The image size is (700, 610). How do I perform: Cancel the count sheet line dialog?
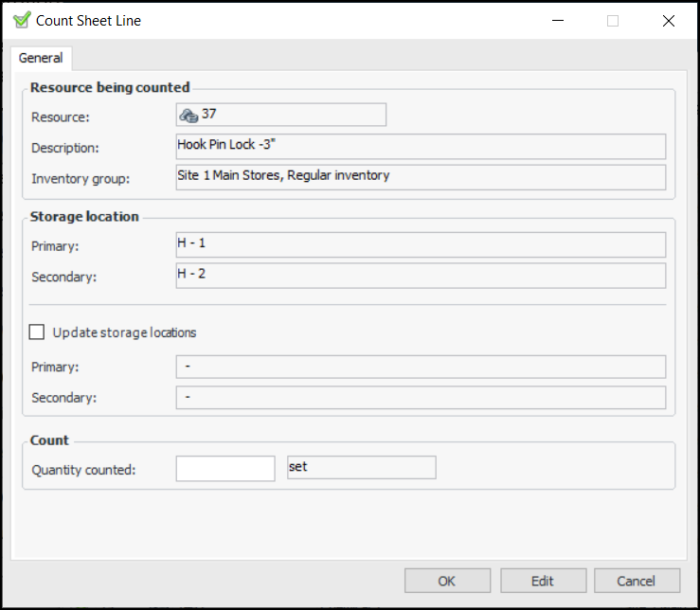pyautogui.click(x=636, y=581)
